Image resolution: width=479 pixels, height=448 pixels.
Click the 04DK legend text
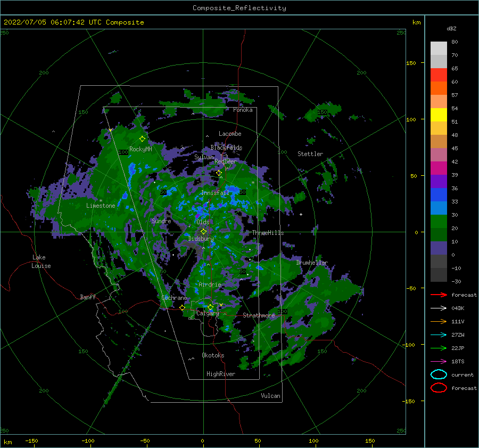click(x=458, y=308)
